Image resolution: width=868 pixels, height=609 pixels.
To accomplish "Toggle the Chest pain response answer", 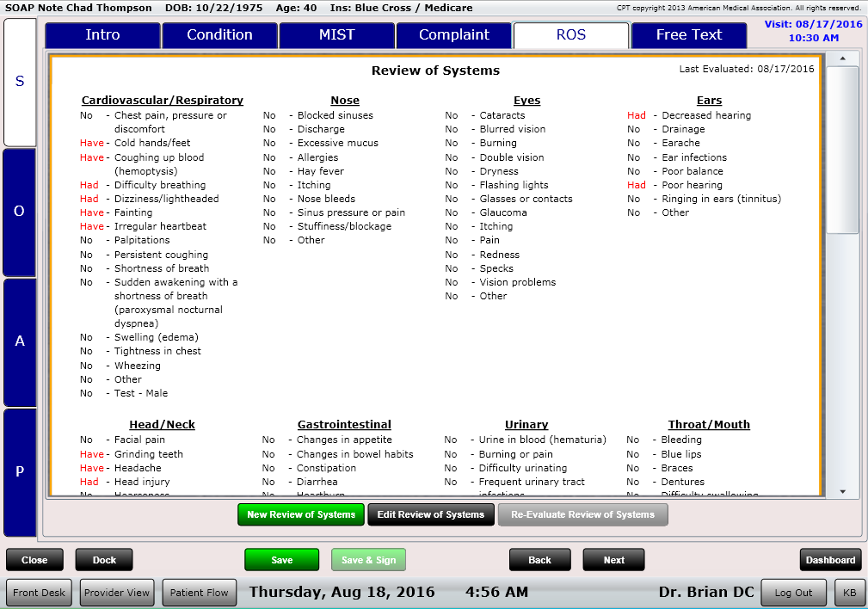I will (x=85, y=115).
